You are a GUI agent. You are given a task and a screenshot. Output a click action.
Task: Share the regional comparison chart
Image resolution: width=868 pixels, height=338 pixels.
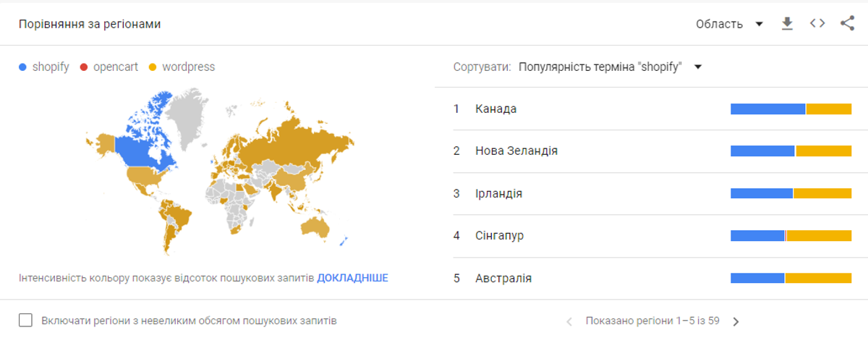848,24
